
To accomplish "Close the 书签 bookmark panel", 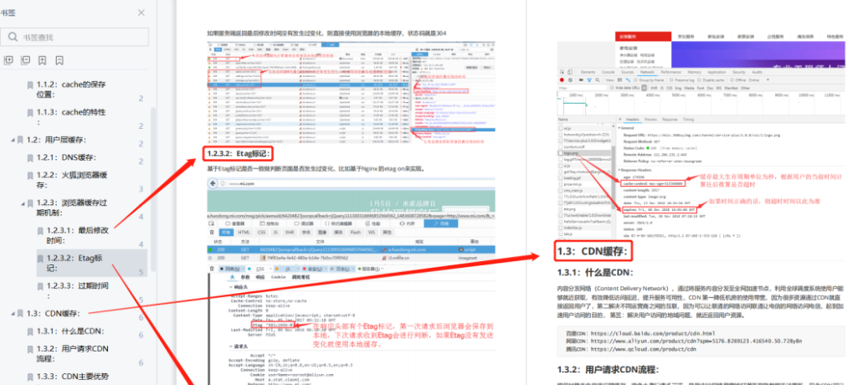I will tap(141, 13).
